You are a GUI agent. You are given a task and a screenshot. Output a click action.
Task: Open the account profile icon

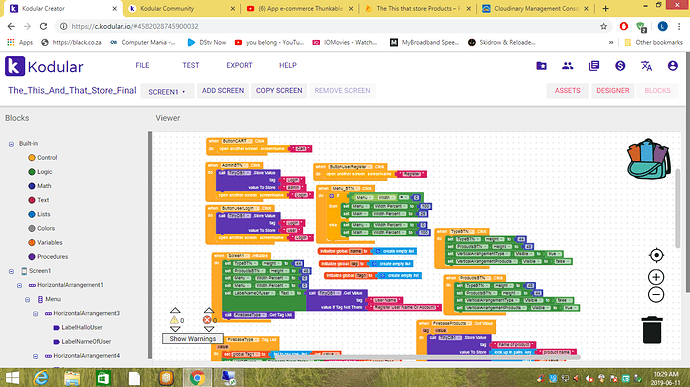click(672, 66)
